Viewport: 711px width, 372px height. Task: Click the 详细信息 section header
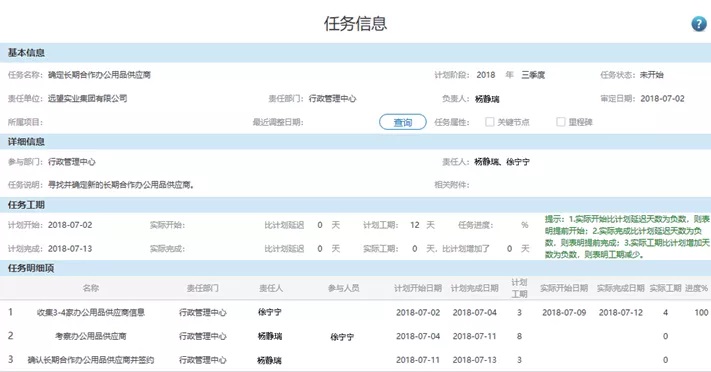tap(356, 142)
